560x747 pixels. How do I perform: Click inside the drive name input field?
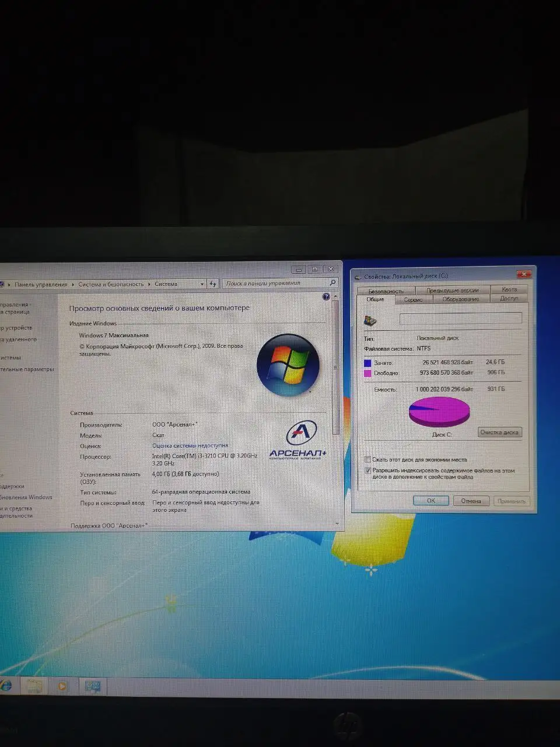coord(460,319)
